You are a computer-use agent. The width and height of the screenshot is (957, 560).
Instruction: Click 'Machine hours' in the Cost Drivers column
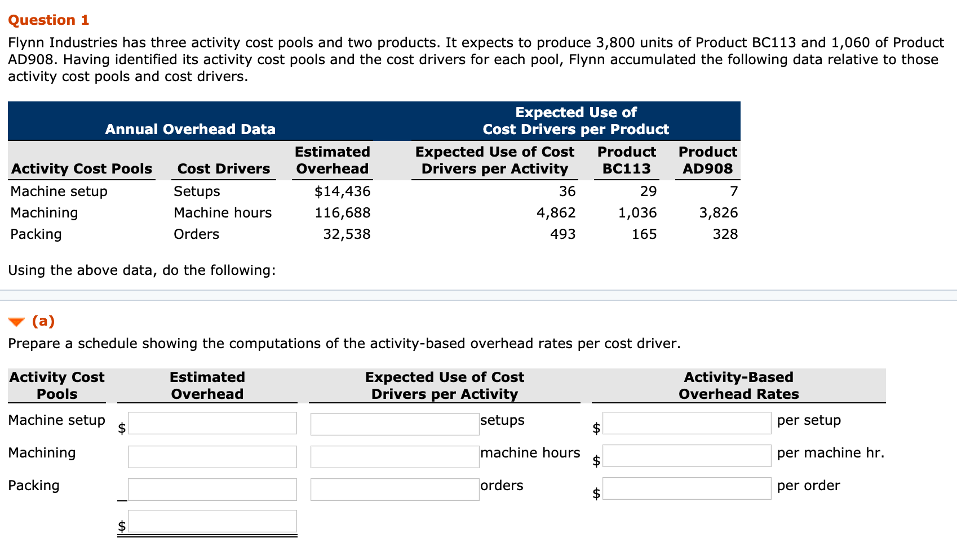point(223,213)
